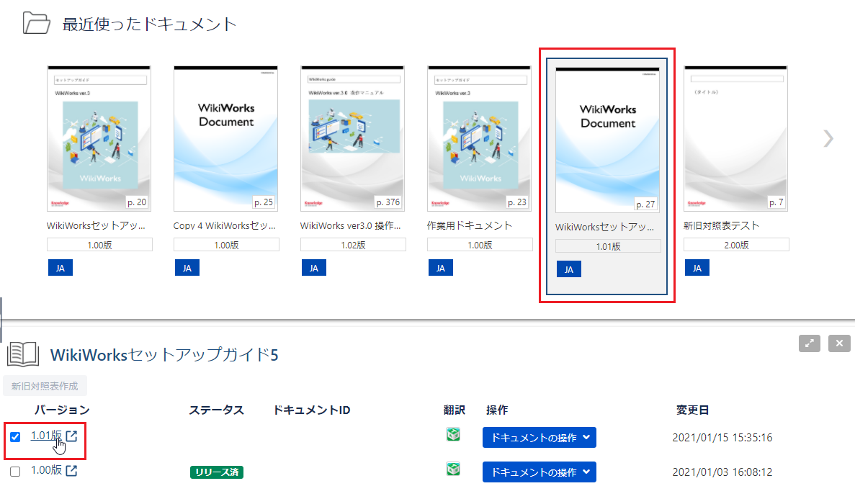Viewport: 855px width, 504px height.
Task: Uncheck the 1.01版 version checkbox
Action: (15, 437)
